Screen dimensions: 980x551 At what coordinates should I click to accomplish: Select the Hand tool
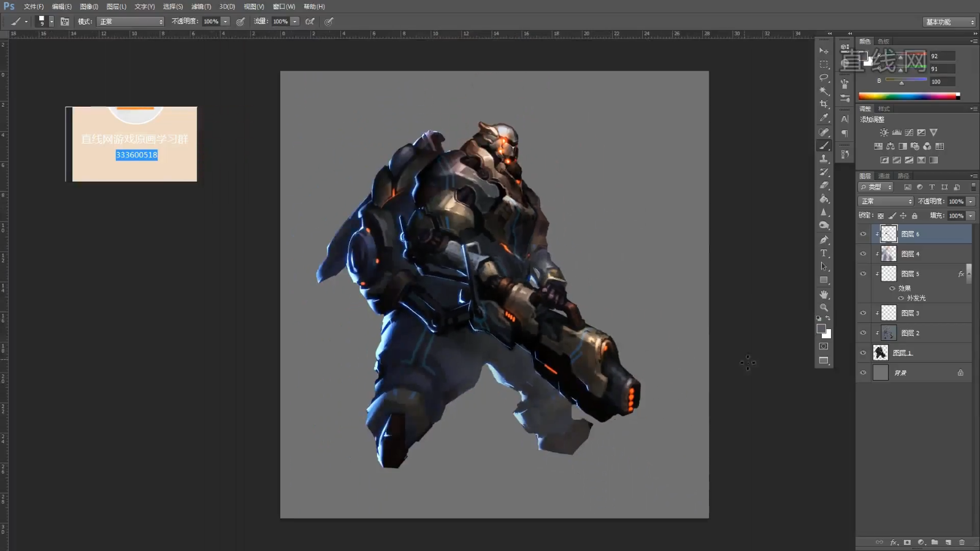point(824,294)
